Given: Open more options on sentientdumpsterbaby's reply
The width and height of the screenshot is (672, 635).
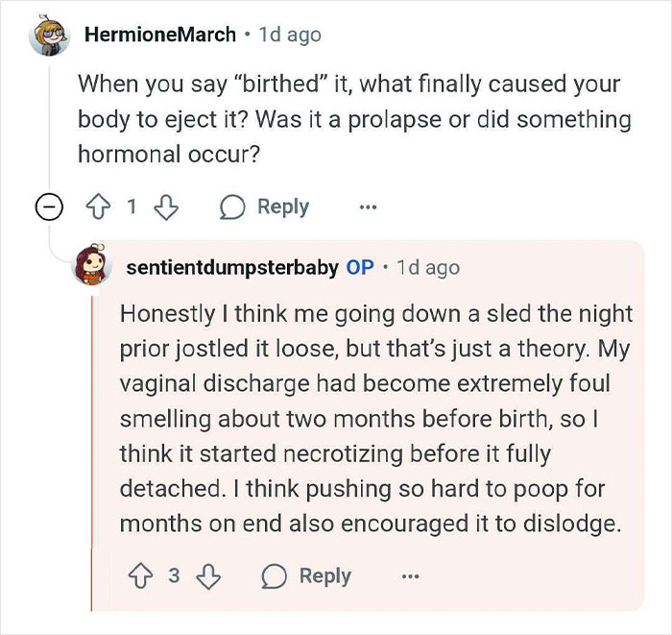Looking at the screenshot, I should tap(410, 575).
